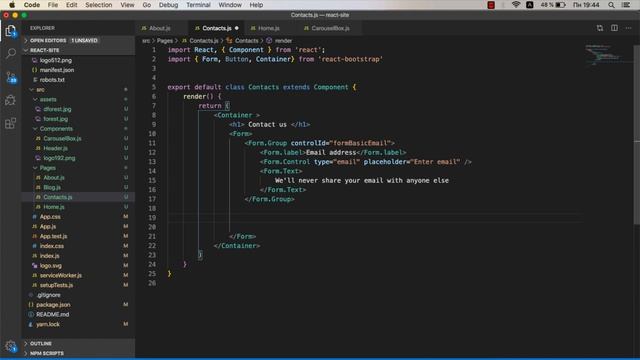Screen dimensions: 640x360
Task: Click line number 13 in the gutter
Action: coord(152,162)
